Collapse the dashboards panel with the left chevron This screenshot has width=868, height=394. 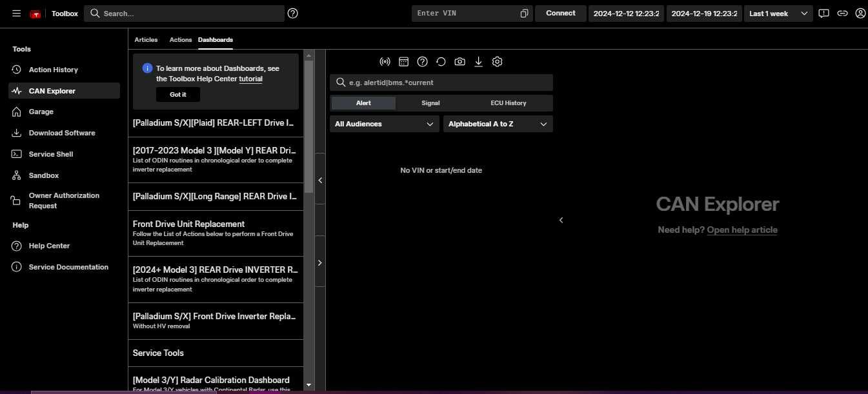[x=320, y=181]
